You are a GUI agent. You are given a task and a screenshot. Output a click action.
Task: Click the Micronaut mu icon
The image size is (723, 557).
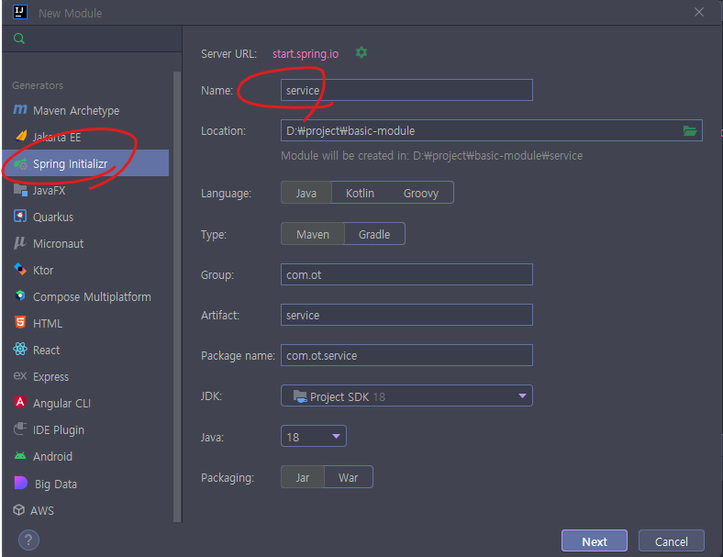pyautogui.click(x=20, y=243)
